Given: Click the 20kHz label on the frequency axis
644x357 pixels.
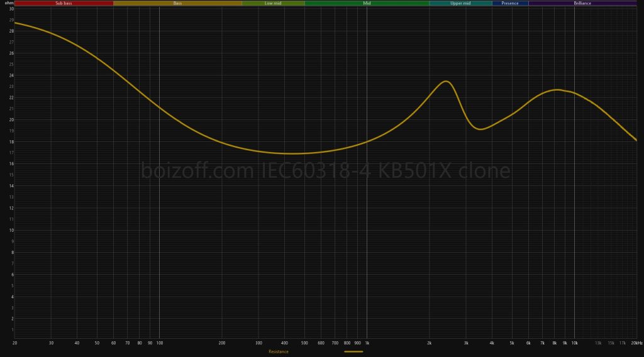Looking at the screenshot, I should (637, 343).
